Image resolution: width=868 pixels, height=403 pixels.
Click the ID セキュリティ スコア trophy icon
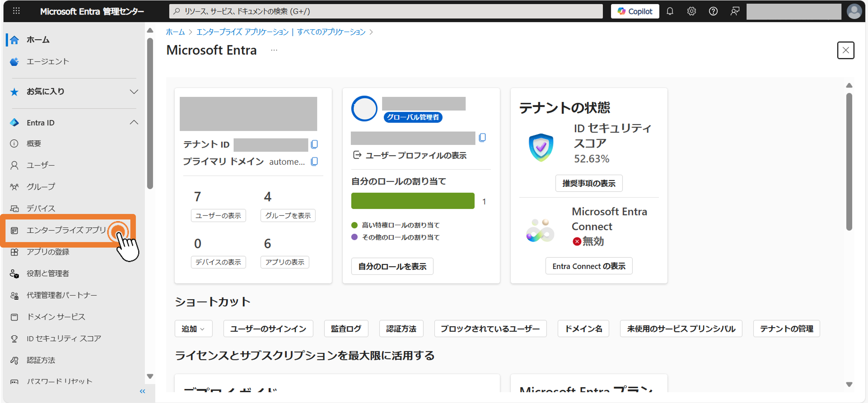tap(14, 339)
